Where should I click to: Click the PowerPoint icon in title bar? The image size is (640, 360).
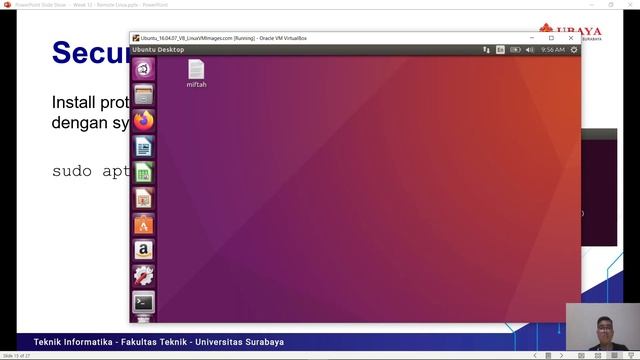pyautogui.click(x=7, y=4)
